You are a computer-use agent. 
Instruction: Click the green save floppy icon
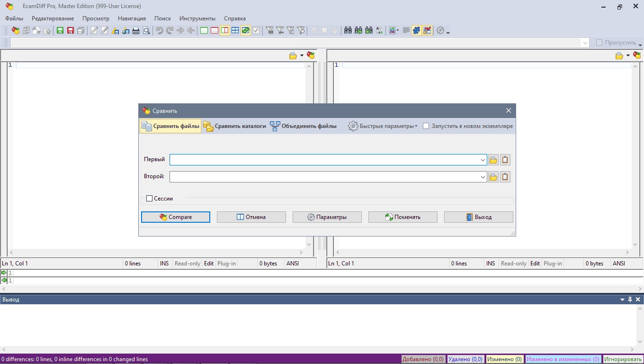point(60,30)
